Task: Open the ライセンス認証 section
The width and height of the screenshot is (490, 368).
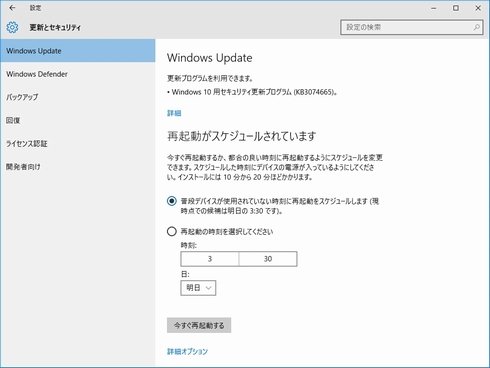Action: coord(77,143)
